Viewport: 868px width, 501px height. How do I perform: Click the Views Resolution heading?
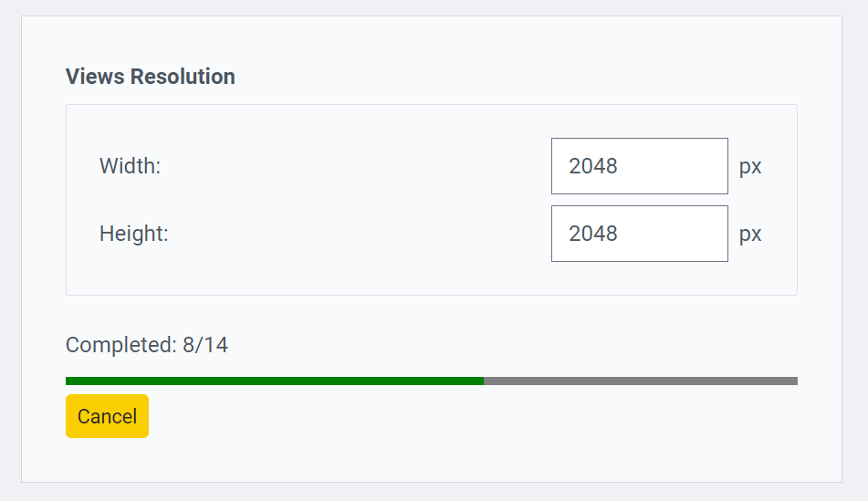coord(150,77)
